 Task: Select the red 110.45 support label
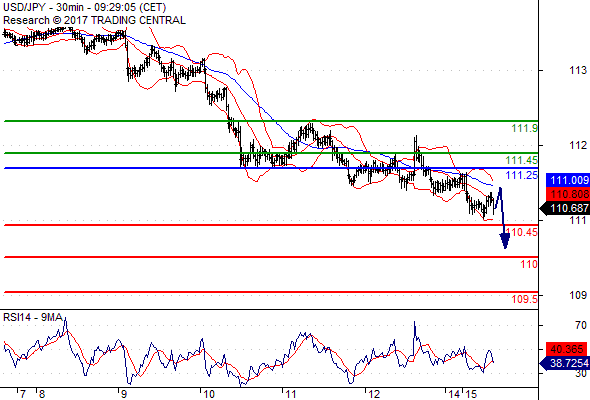[522, 232]
